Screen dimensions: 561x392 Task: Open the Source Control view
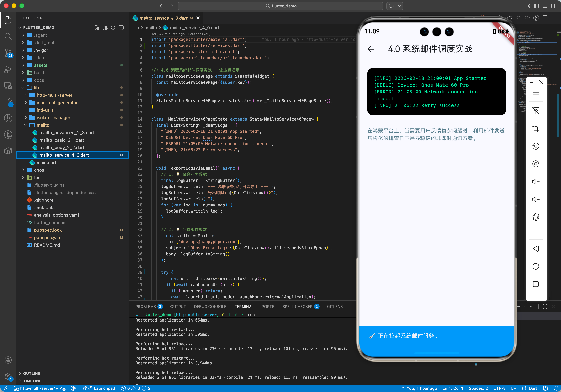[x=8, y=52]
